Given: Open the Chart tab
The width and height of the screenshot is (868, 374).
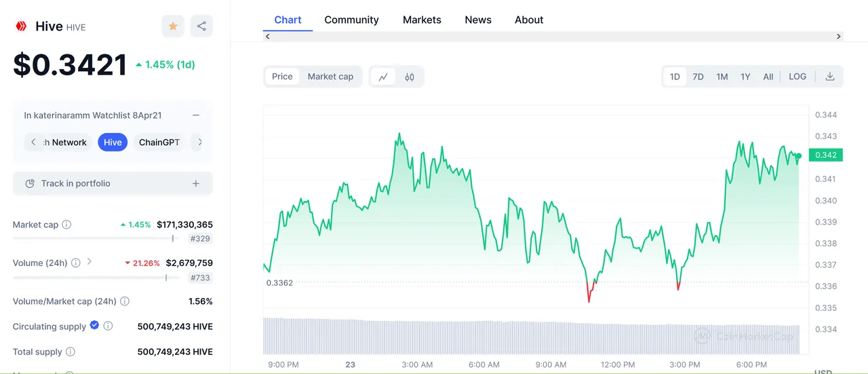Looking at the screenshot, I should (288, 20).
